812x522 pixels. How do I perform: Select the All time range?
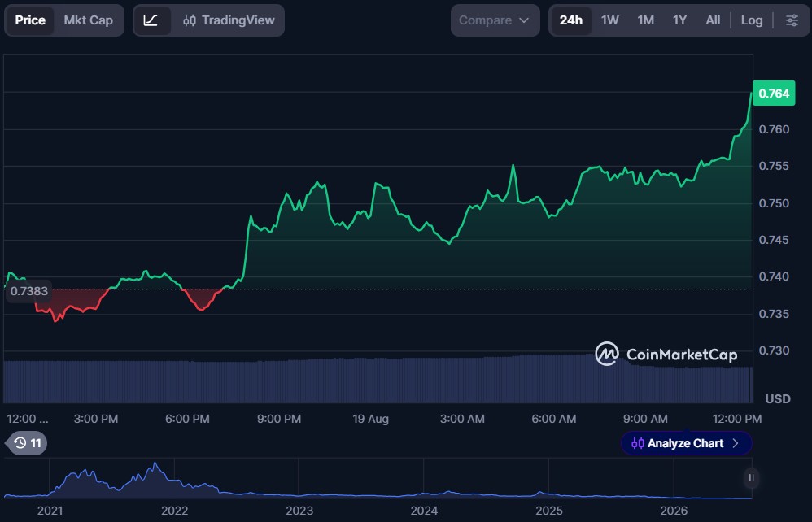[x=713, y=20]
